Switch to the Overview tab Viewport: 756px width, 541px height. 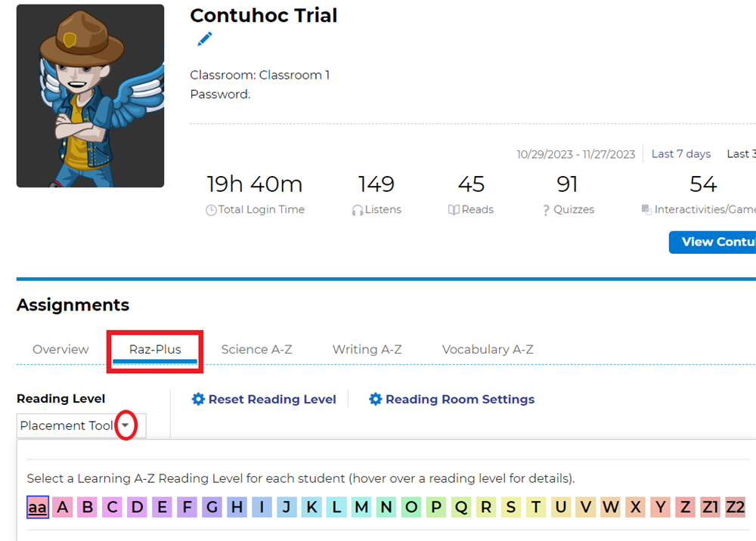(60, 349)
